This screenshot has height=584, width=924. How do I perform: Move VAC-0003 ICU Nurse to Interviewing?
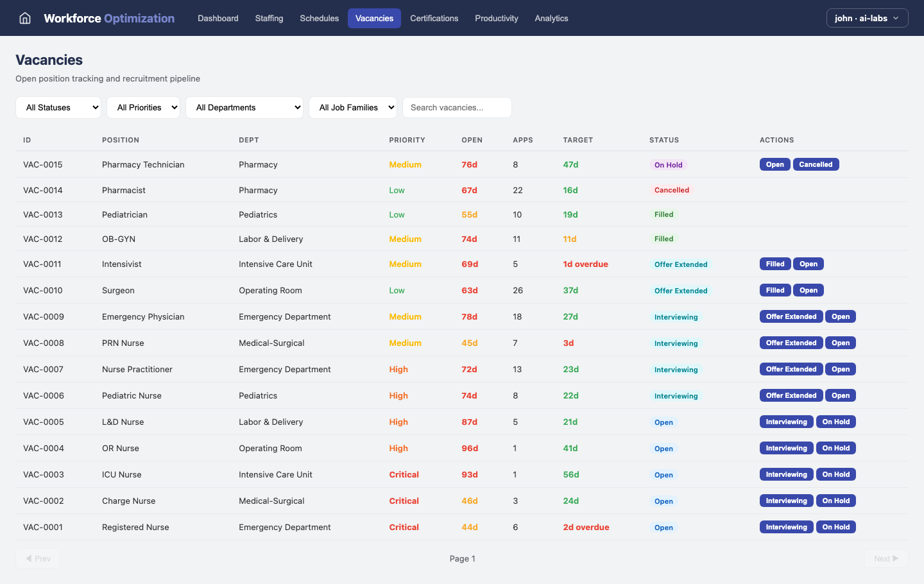pos(786,474)
